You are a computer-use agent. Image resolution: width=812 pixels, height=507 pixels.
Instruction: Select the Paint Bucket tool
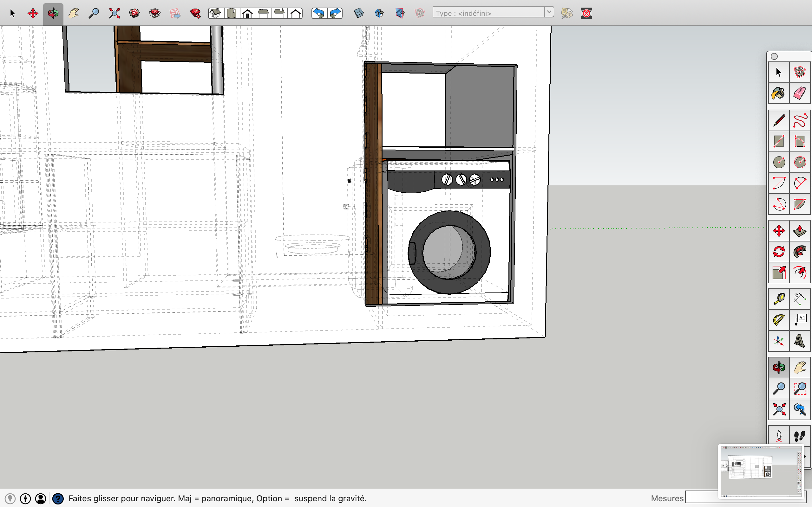tap(778, 93)
